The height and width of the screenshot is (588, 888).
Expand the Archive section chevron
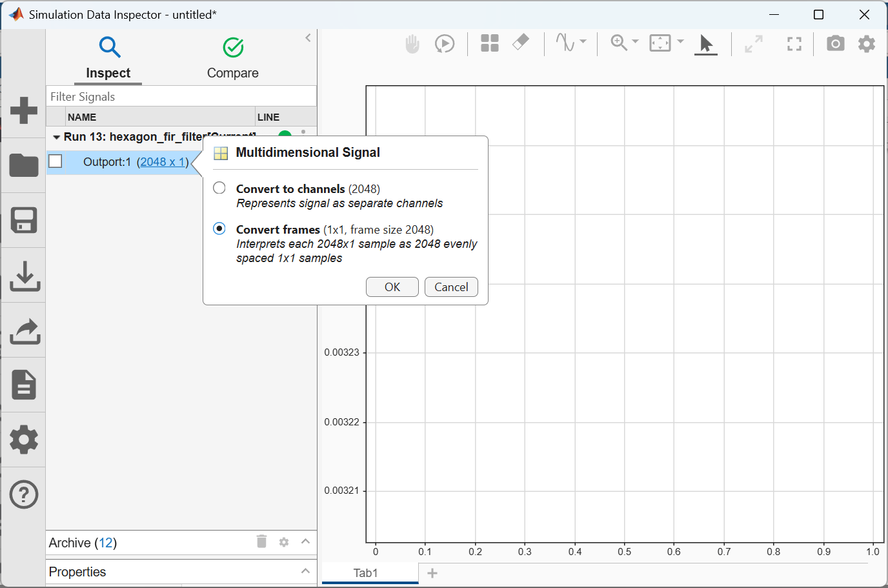click(305, 542)
